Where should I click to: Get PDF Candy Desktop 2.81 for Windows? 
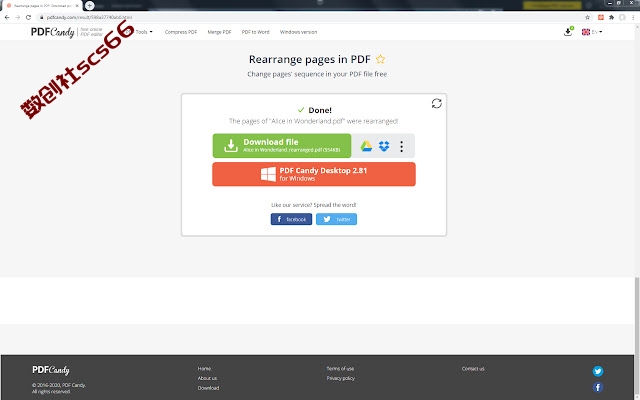click(314, 174)
